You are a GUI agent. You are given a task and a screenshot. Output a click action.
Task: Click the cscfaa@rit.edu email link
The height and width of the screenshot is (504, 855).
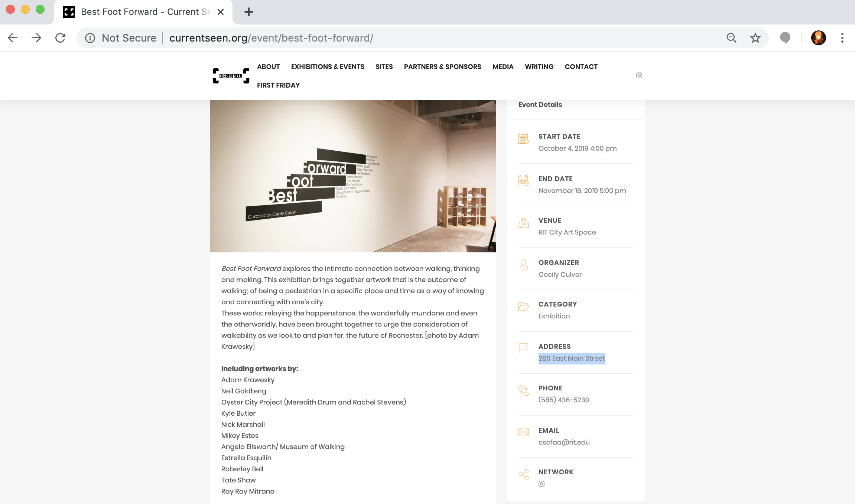click(564, 442)
